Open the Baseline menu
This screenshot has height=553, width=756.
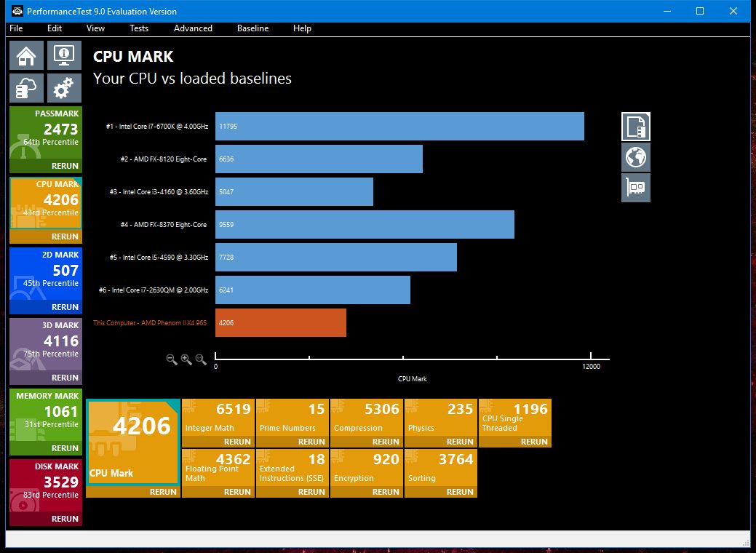252,28
